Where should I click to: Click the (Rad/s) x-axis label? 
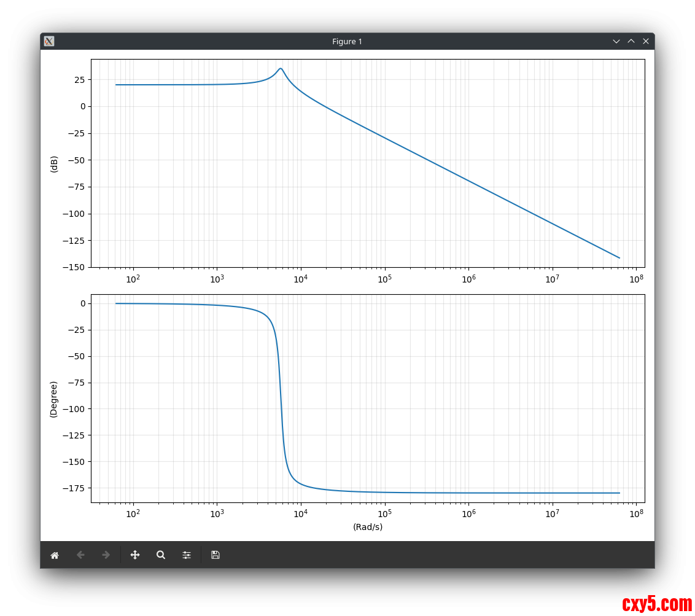point(367,527)
